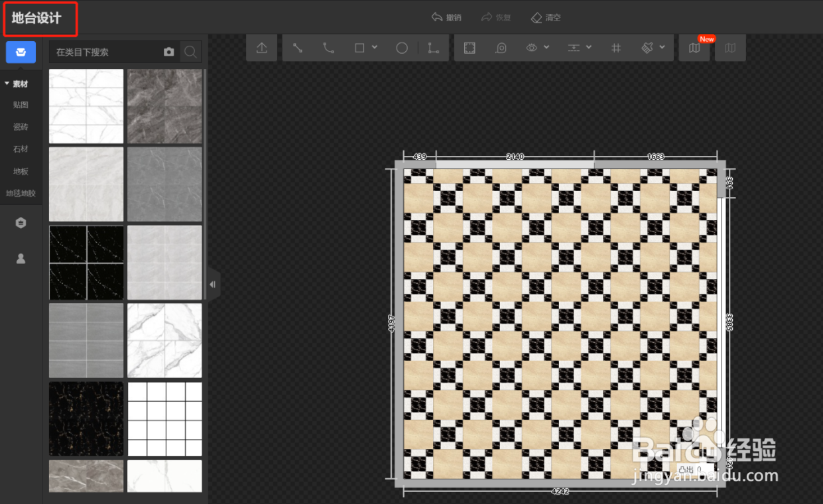The image size is (823, 504).
Task: Click the alignment/dimension icon in the toolbar
Action: [574, 48]
